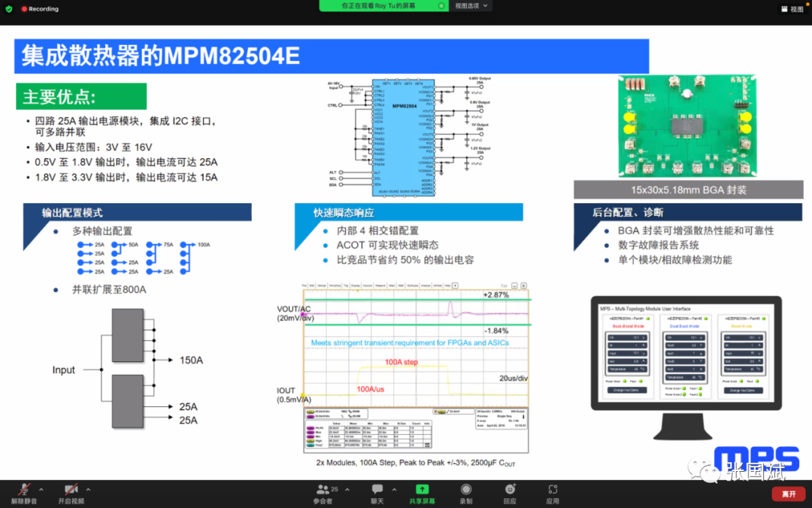
Task: Click the blue text about FPGAs and ASICs
Action: pos(410,342)
